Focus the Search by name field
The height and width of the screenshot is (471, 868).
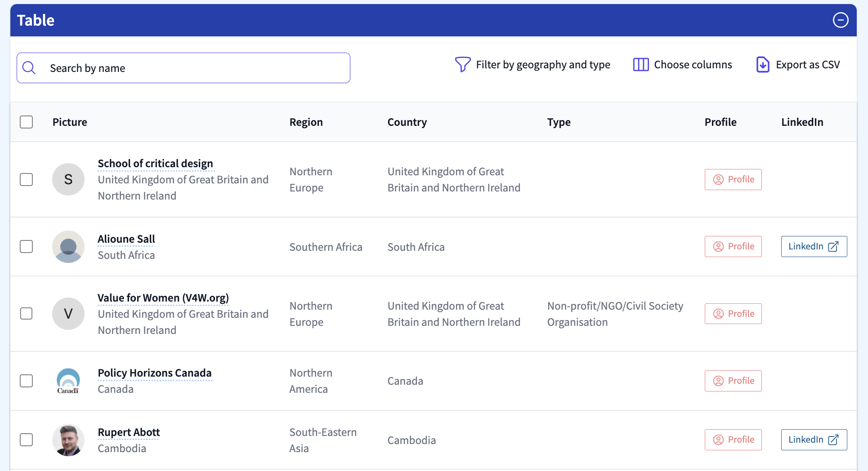193,68
